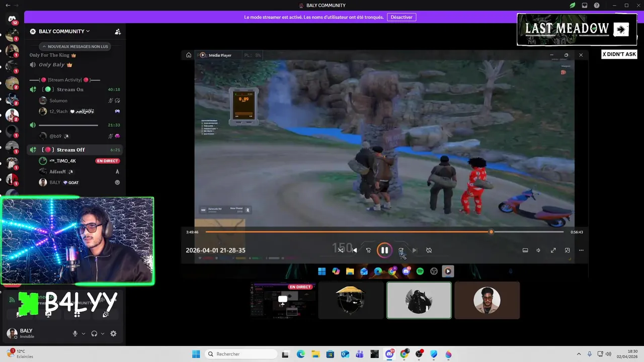Skip back 10 seconds in Media Player

pos(368,250)
